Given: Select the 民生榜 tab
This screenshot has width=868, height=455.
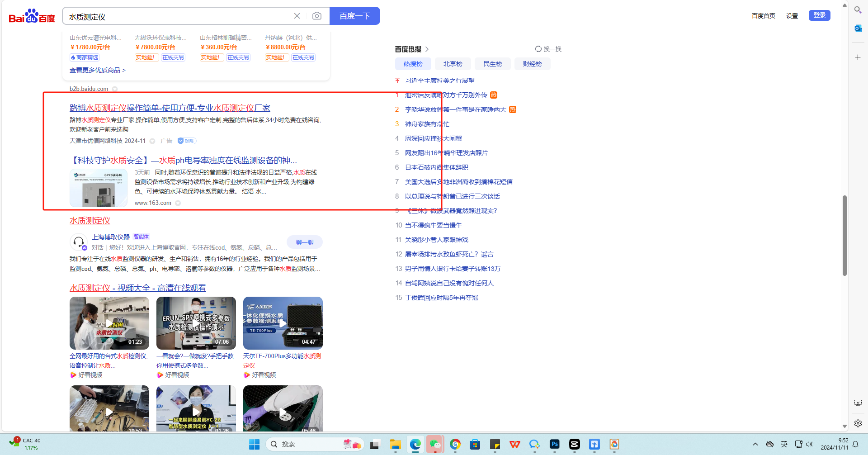Looking at the screenshot, I should pos(493,64).
